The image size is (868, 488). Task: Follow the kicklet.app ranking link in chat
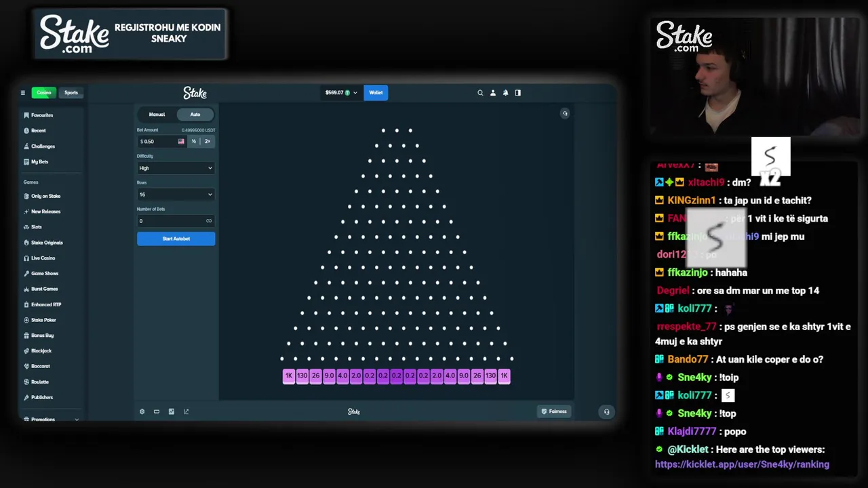(742, 464)
